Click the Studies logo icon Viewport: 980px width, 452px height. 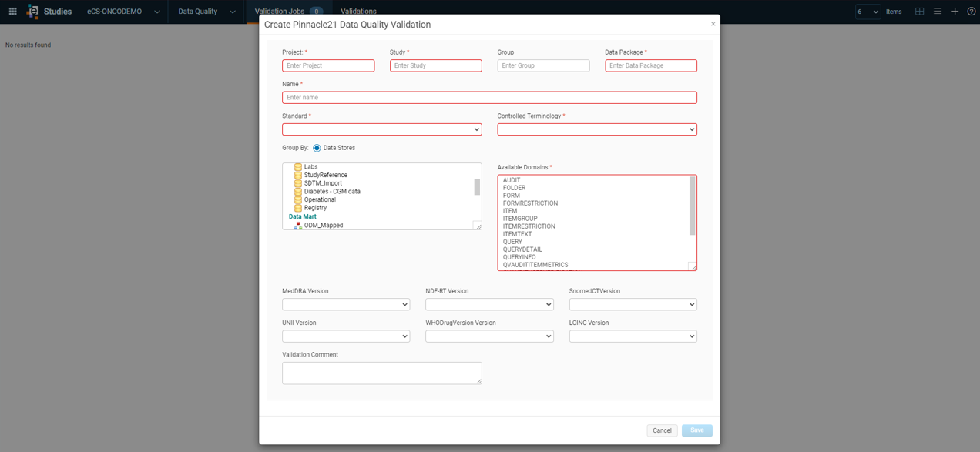(x=32, y=12)
